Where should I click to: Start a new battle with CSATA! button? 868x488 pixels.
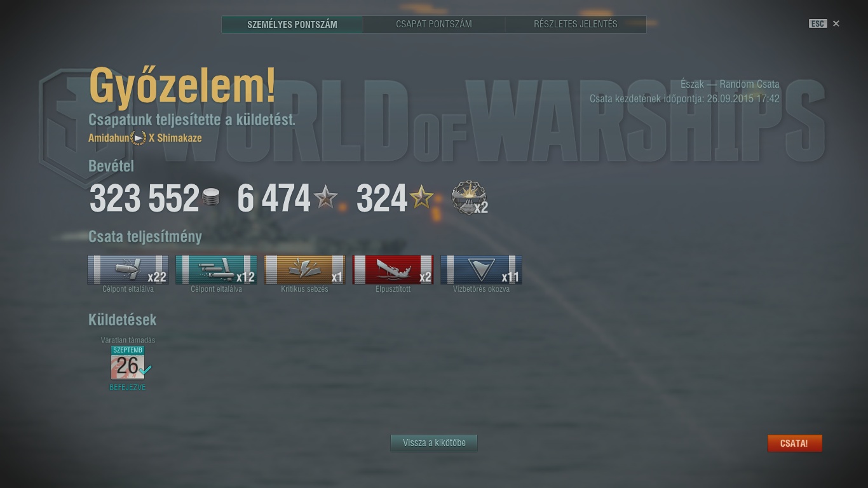click(794, 443)
